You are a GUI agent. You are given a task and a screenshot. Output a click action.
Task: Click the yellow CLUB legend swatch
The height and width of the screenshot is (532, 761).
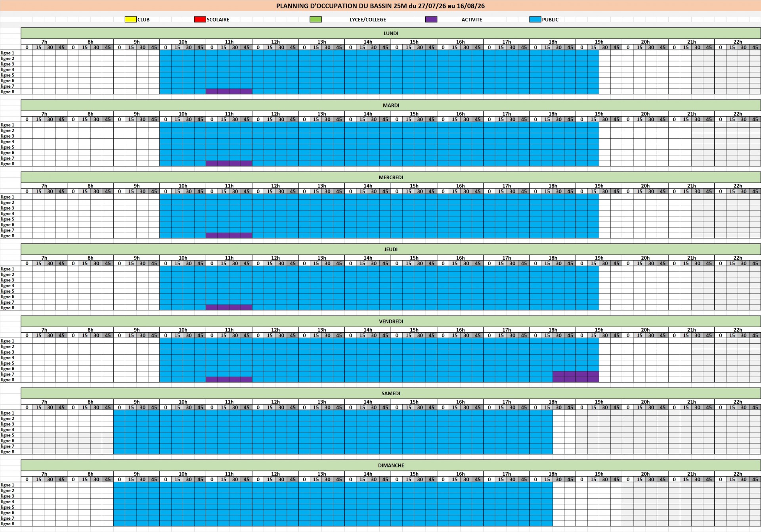[131, 19]
